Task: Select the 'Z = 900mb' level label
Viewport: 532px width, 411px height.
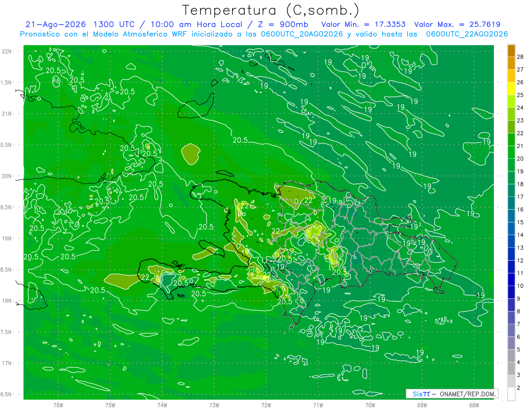Action: click(283, 24)
